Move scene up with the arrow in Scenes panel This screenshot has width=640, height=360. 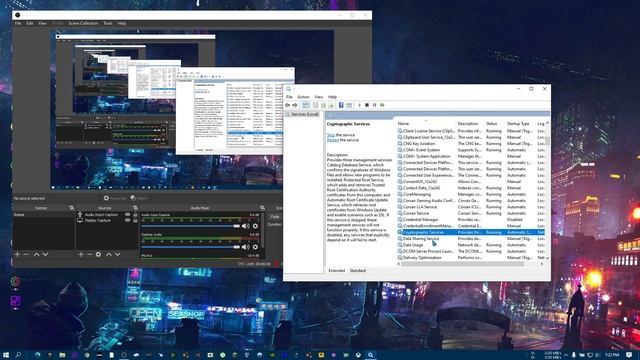pyautogui.click(x=36, y=254)
